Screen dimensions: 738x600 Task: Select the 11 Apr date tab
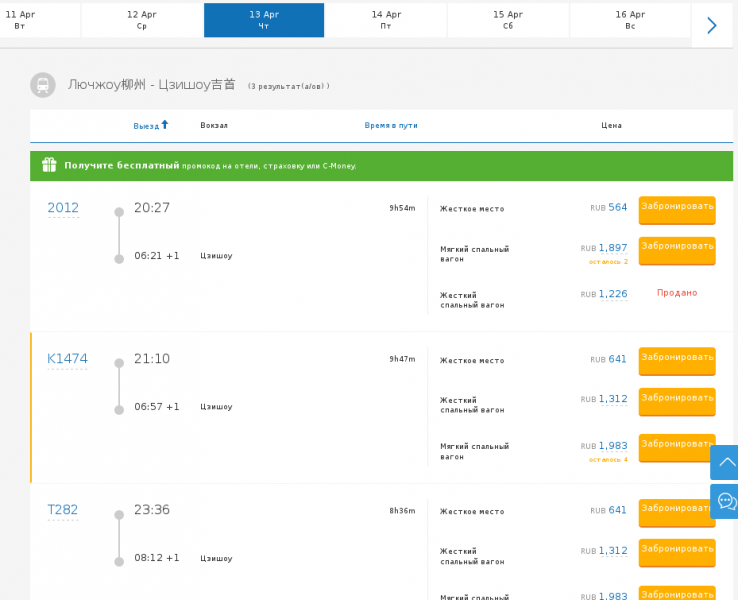(x=20, y=20)
